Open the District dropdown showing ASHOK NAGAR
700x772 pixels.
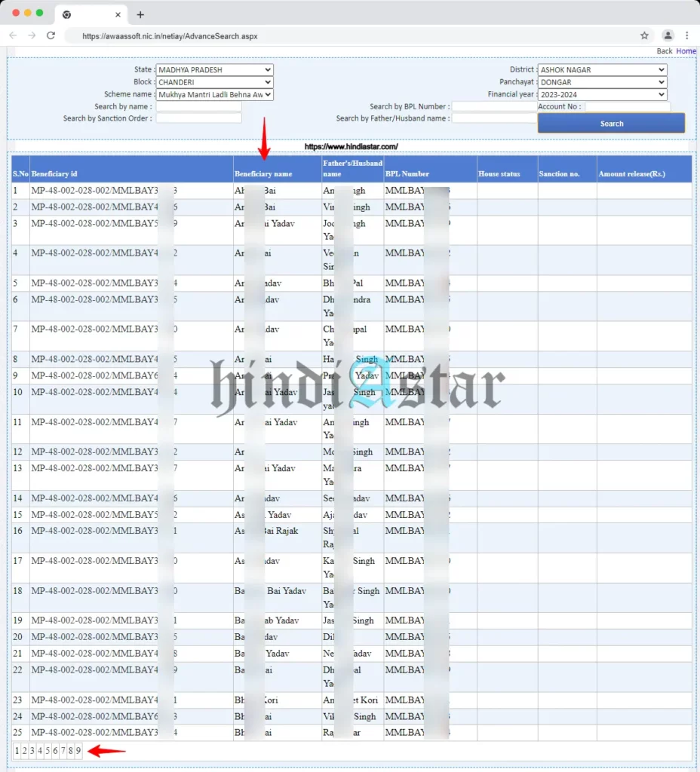tap(603, 70)
